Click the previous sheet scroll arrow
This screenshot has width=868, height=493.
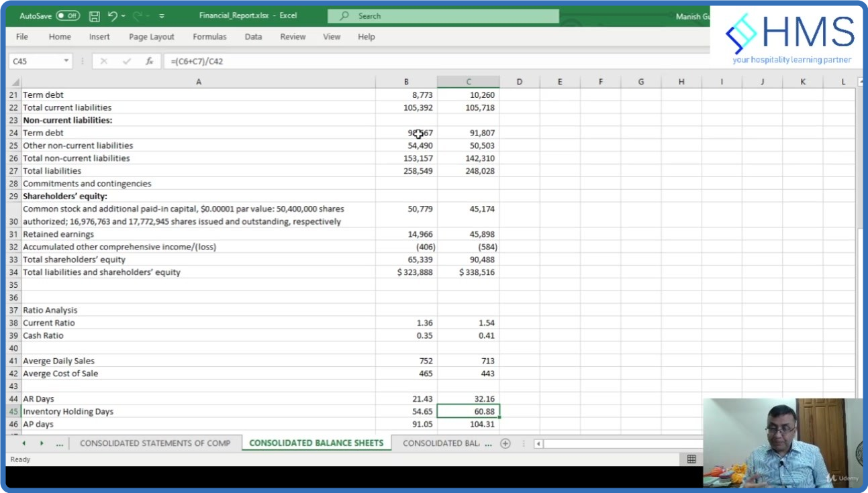(24, 443)
